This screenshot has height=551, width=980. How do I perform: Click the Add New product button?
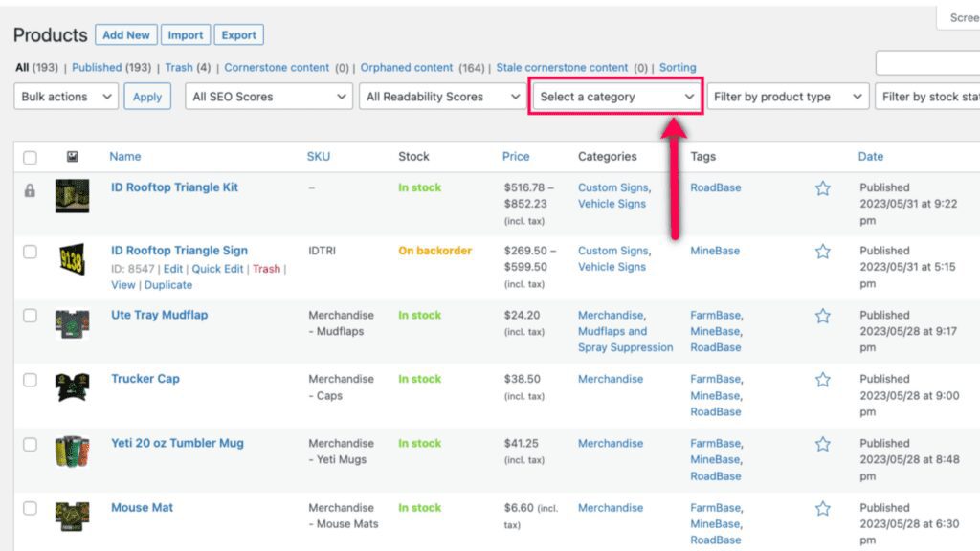125,34
